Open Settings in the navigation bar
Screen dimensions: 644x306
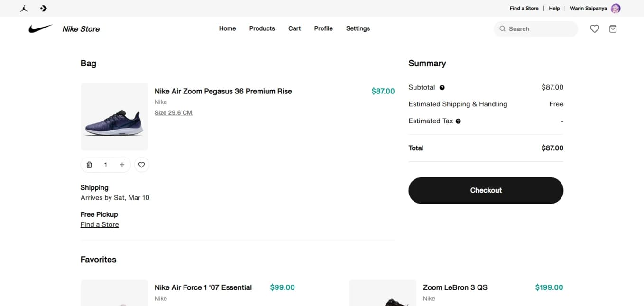pos(358,28)
